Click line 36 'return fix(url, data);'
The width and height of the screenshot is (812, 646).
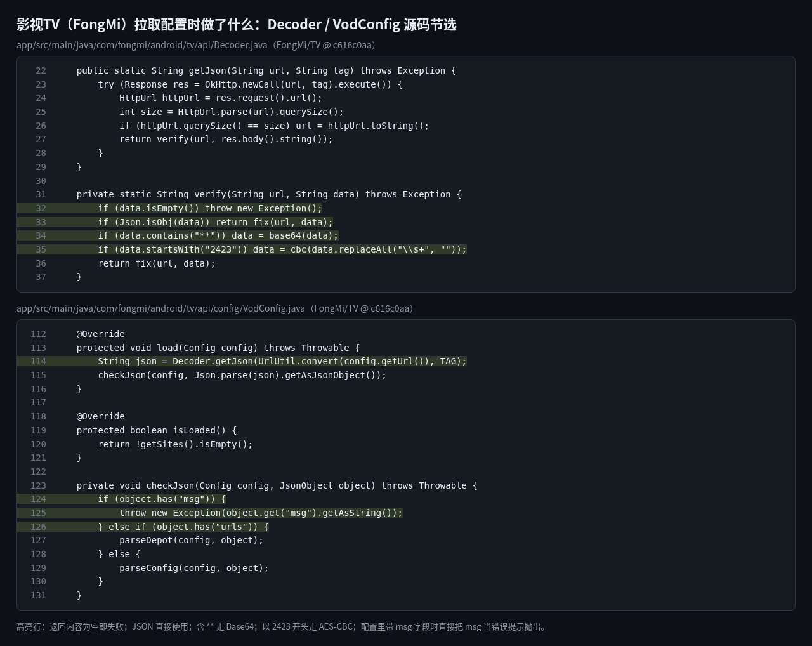coord(157,263)
